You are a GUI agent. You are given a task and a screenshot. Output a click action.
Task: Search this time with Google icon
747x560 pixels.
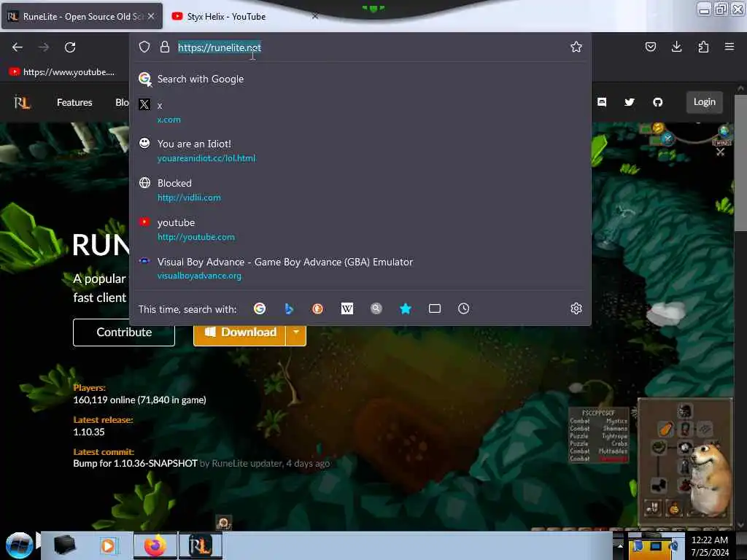260,308
